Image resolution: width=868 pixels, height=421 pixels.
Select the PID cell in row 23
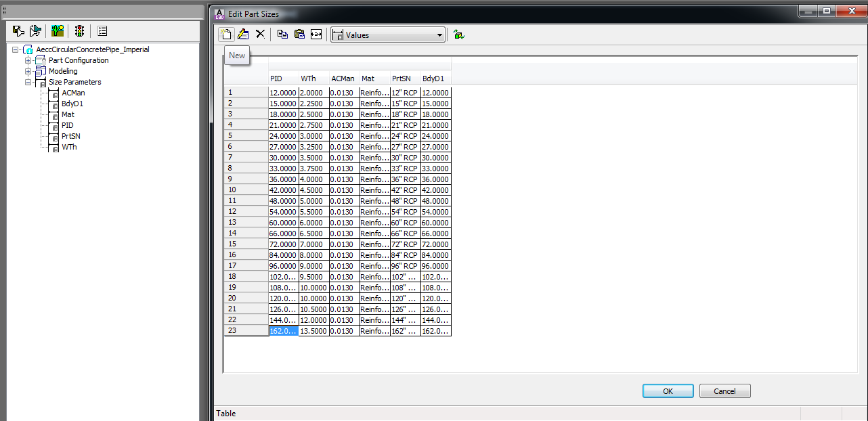point(282,330)
